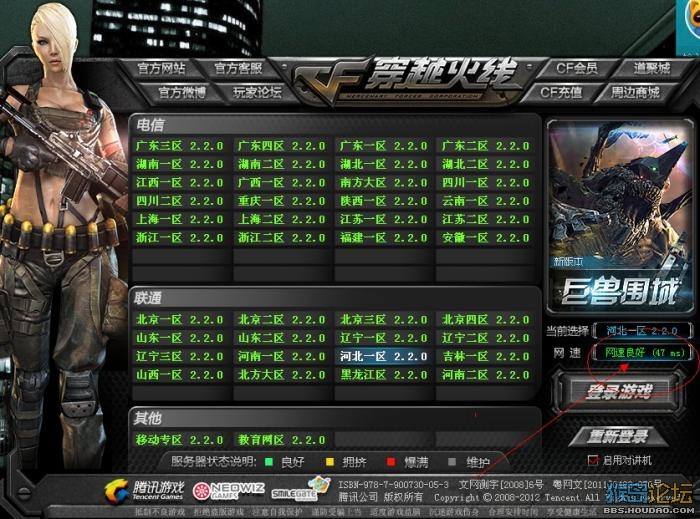This screenshot has width=700, height=519.
Task: Toggle the 启用对讲机 checkbox
Action: pyautogui.click(x=593, y=460)
